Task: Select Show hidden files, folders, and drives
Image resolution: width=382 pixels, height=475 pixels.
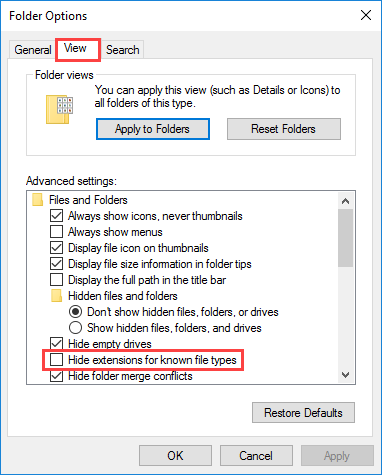Action: [x=75, y=328]
